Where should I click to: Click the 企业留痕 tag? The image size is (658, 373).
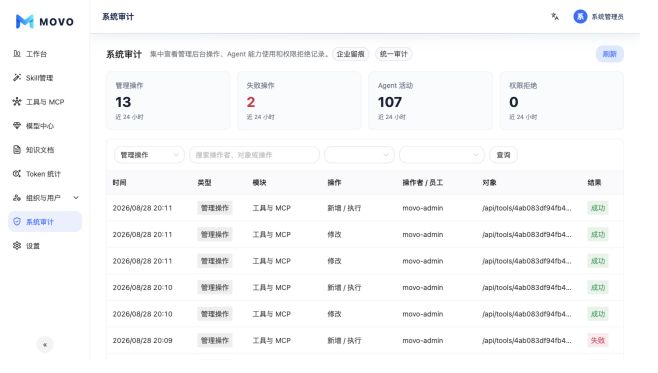(350, 54)
